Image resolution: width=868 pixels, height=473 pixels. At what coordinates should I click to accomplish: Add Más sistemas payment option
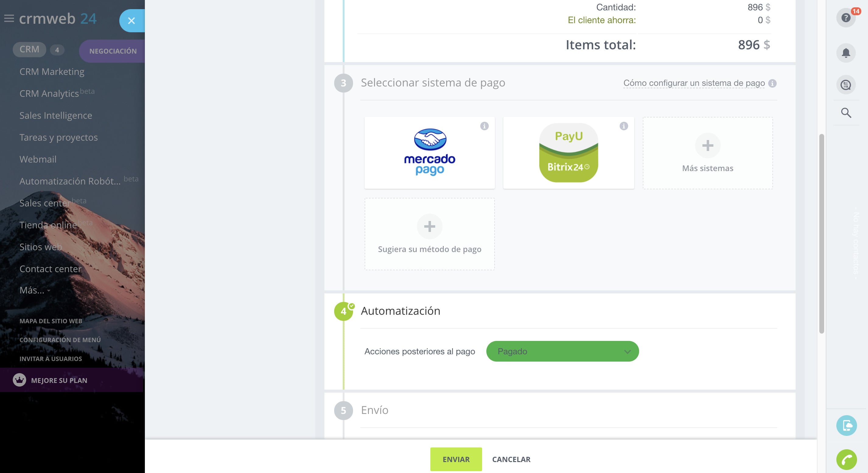708,153
